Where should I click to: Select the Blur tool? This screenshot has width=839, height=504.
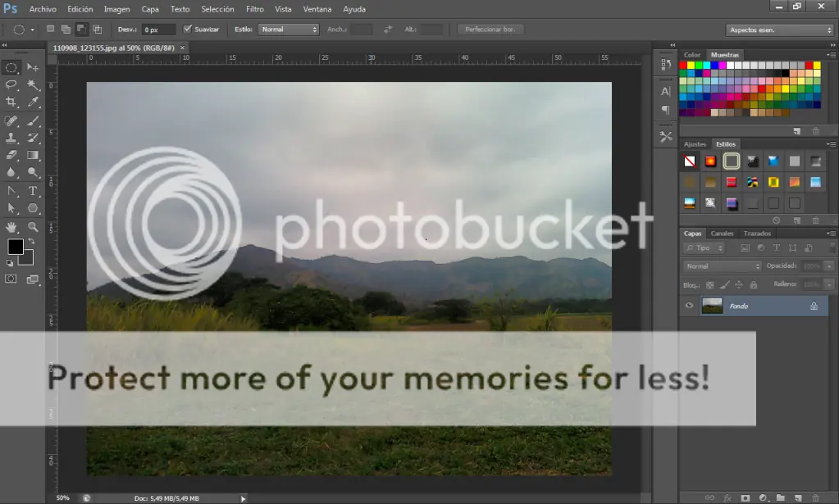[11, 172]
